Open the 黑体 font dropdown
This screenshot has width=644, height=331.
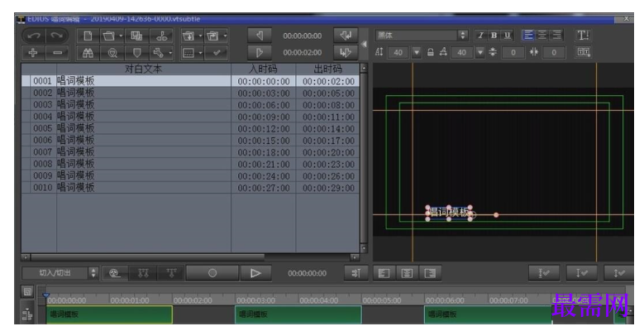click(422, 36)
